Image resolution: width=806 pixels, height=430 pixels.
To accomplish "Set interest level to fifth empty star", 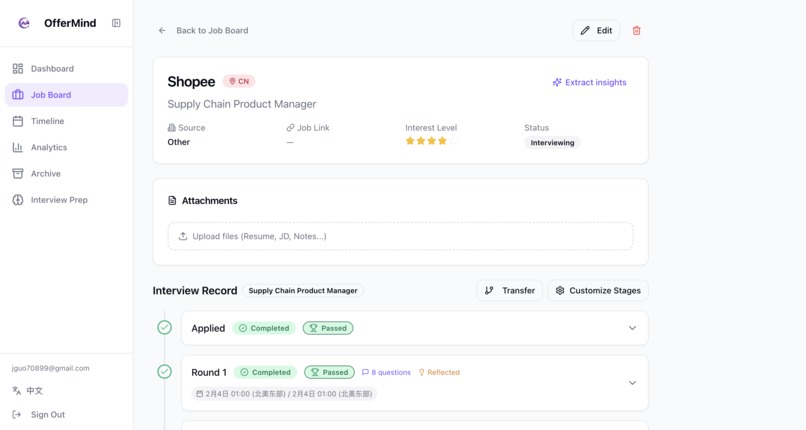I will coord(453,141).
